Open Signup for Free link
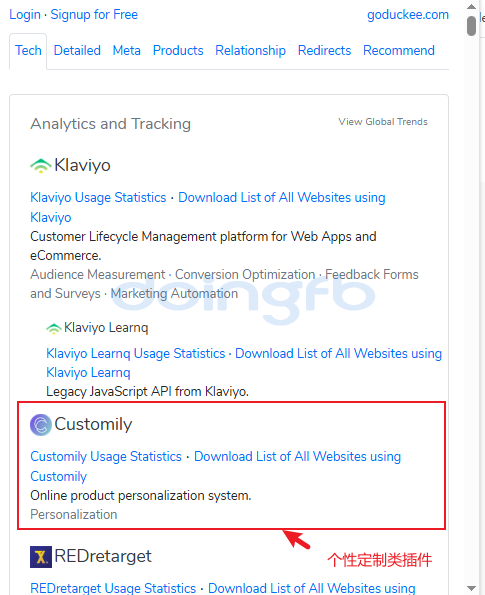This screenshot has width=485, height=595. coord(94,14)
